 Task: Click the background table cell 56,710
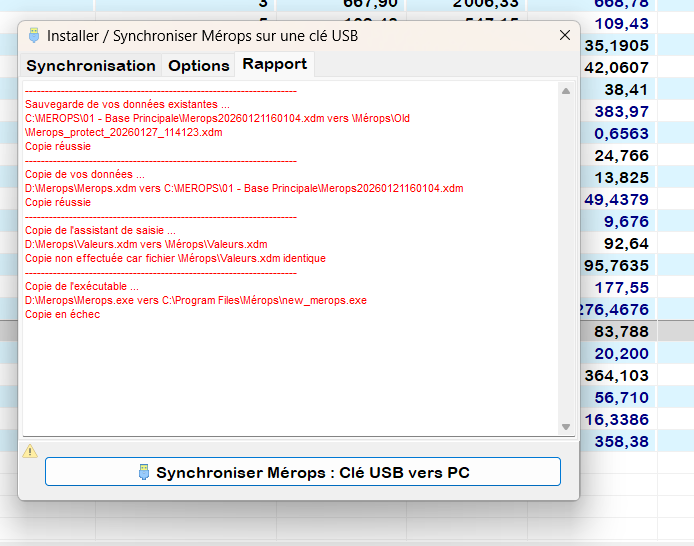(x=621, y=398)
